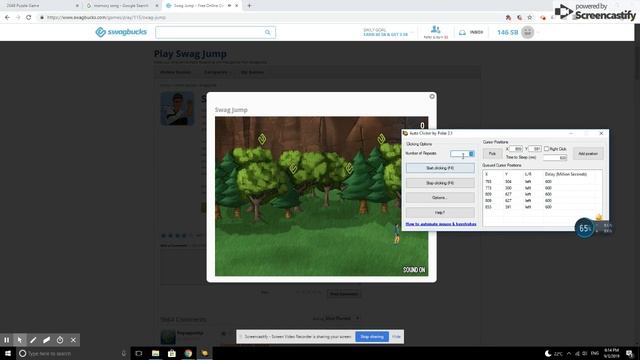The image size is (640, 360).
Task: Open the Screencastify timer tool
Action: click(60, 340)
